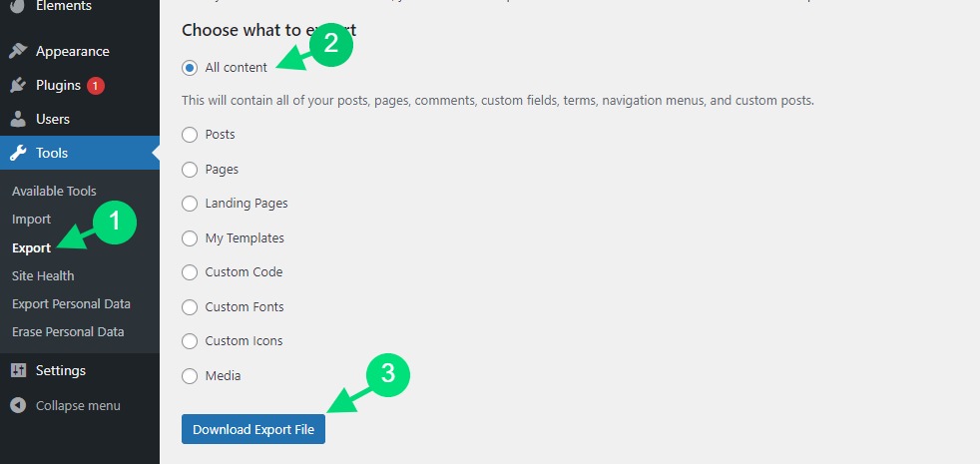Click the Elements icon in sidebar
The image size is (980, 464).
(18, 6)
